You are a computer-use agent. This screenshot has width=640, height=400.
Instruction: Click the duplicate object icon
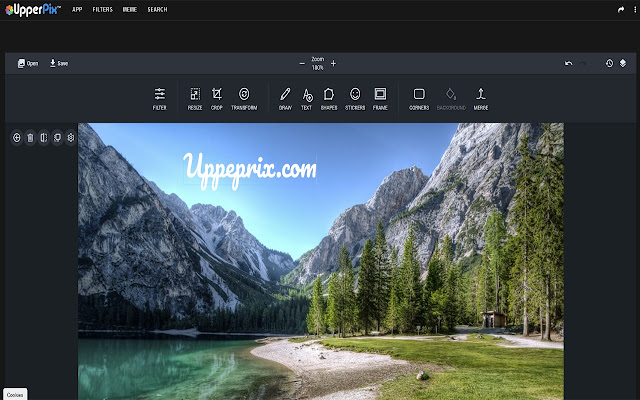57,138
